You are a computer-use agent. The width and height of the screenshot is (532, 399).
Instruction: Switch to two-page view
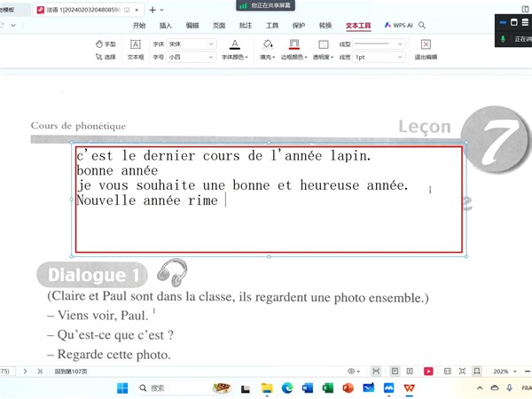coord(410,372)
